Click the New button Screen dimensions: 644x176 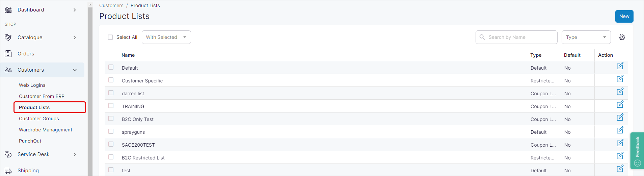tap(624, 16)
